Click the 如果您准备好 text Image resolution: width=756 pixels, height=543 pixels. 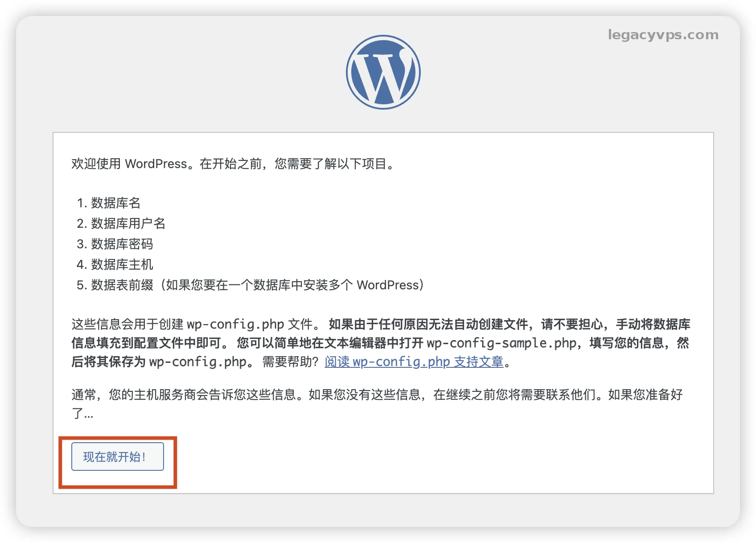[645, 395]
